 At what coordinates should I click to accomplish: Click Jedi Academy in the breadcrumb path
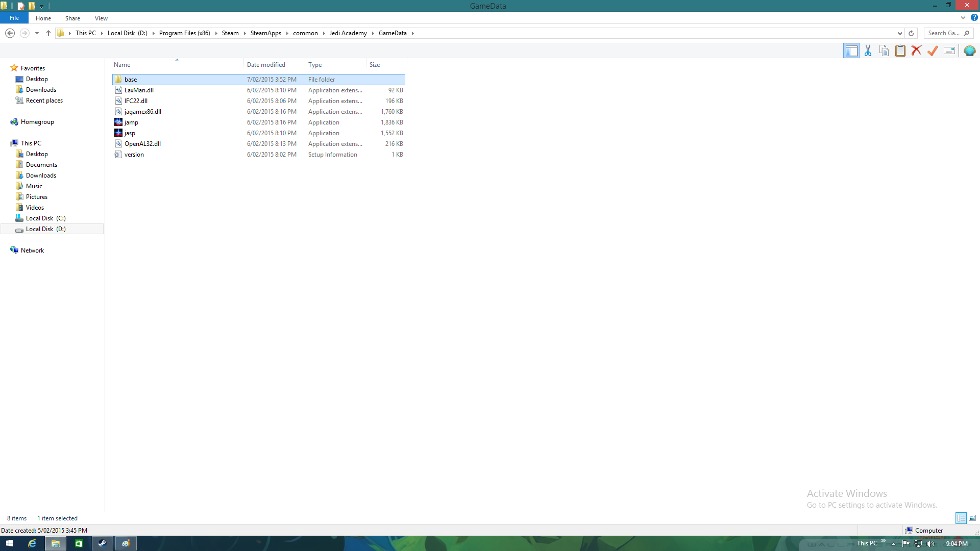pos(348,33)
